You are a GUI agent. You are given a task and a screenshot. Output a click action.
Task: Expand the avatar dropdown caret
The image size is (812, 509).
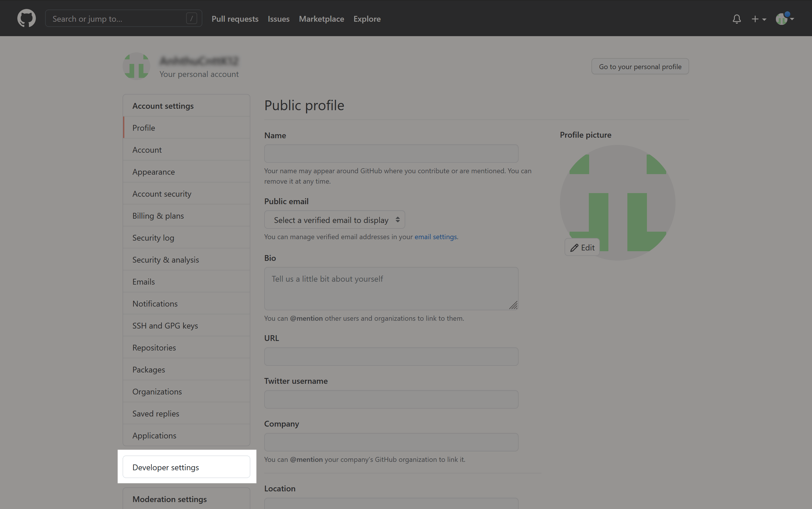click(x=791, y=20)
